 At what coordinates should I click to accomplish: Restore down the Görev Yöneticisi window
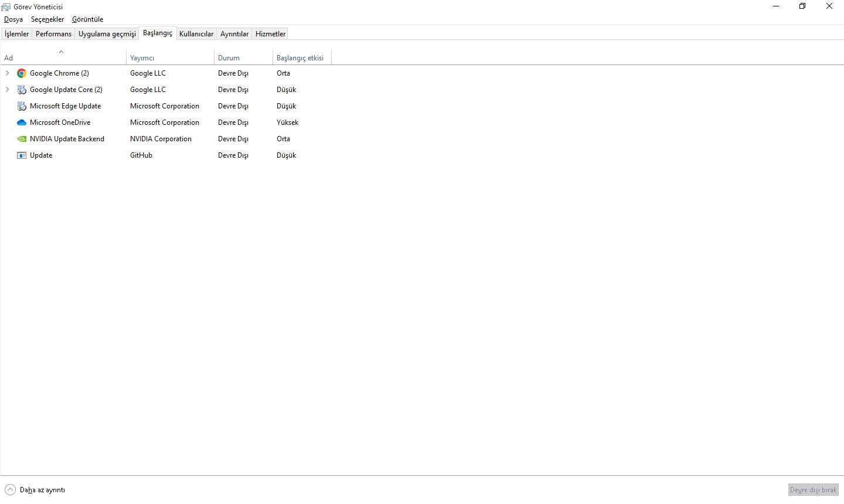[802, 6]
